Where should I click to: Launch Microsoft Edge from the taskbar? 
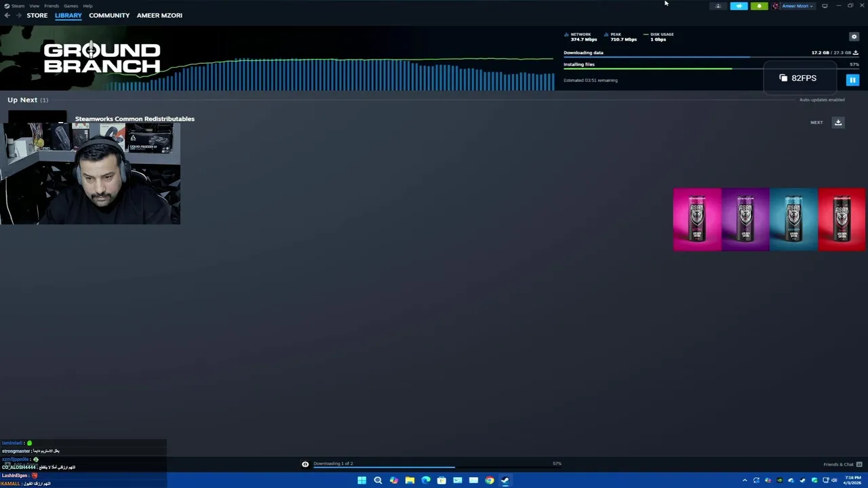point(425,481)
